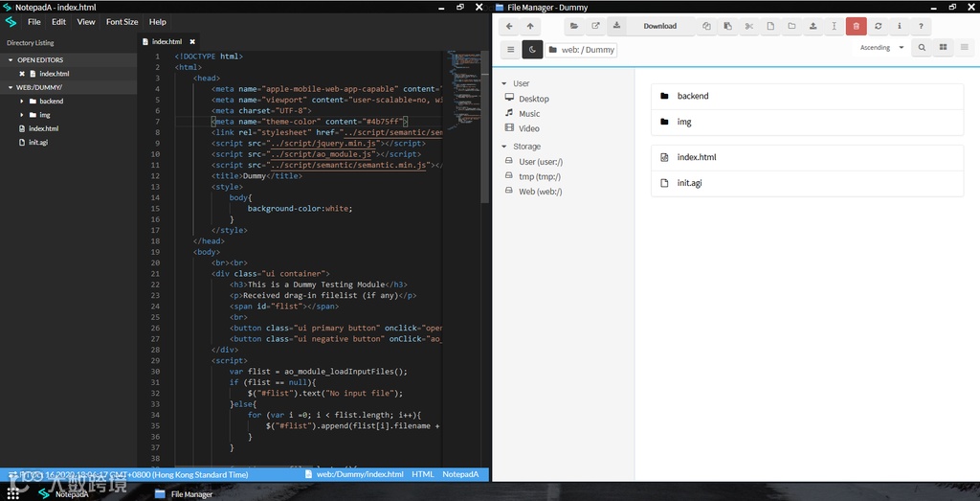This screenshot has width=980, height=501.
Task: Click the scissors cut icon
Action: (x=748, y=26)
